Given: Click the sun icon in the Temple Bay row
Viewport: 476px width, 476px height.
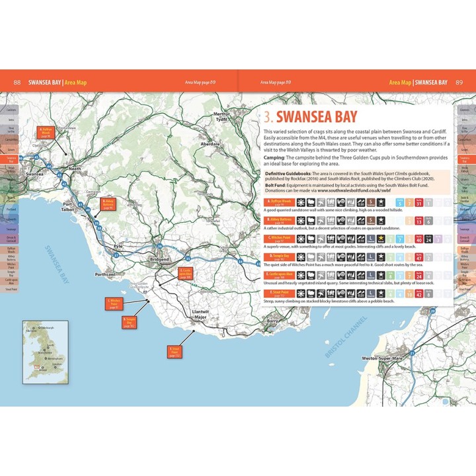Looking at the screenshot, I should click(301, 257).
